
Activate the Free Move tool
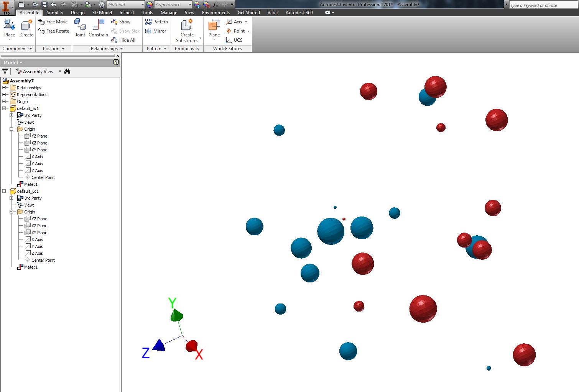(x=53, y=22)
